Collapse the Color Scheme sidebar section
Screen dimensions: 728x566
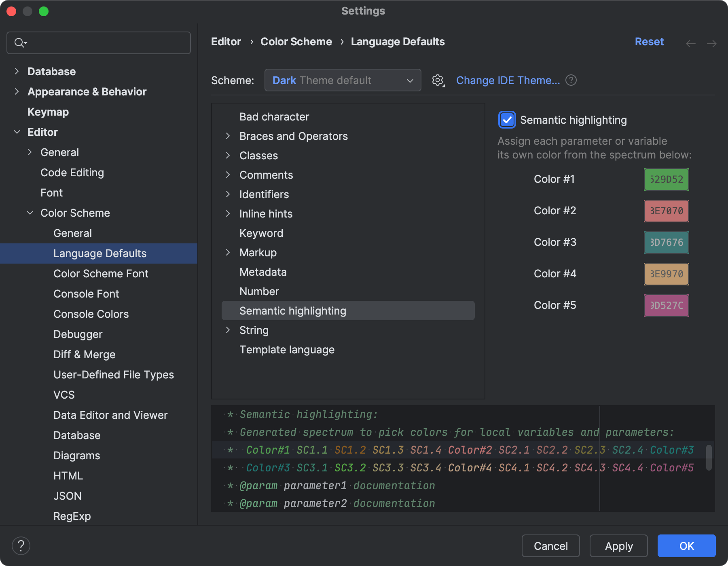point(30,213)
